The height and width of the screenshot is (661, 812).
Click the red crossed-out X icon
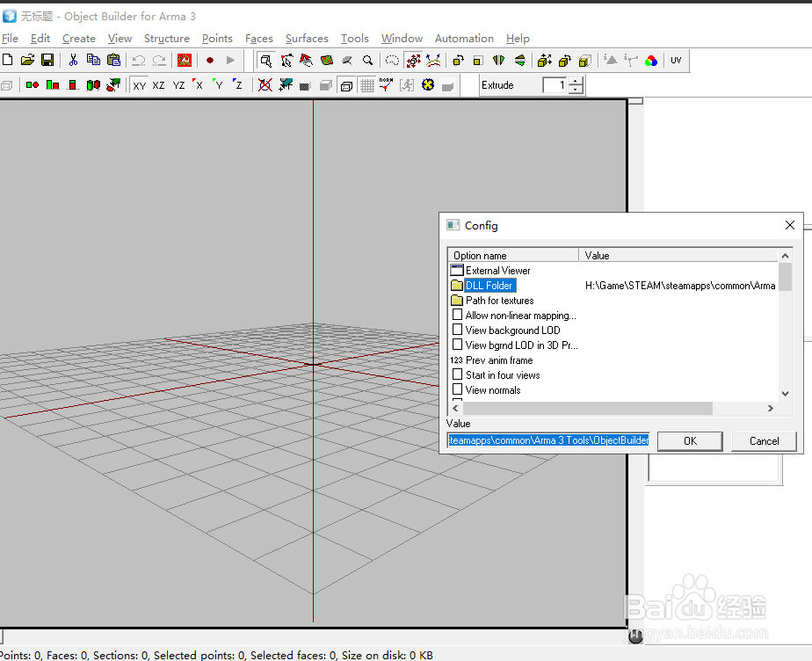pyautogui.click(x=265, y=85)
